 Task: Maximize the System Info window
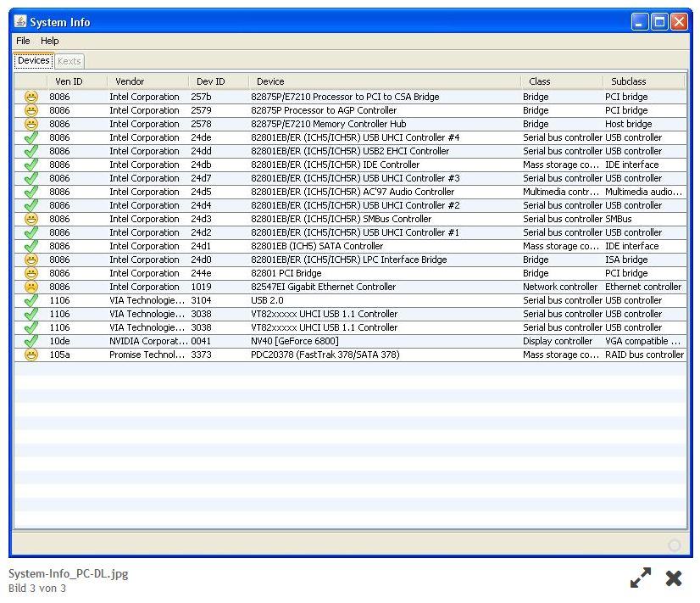coord(659,21)
